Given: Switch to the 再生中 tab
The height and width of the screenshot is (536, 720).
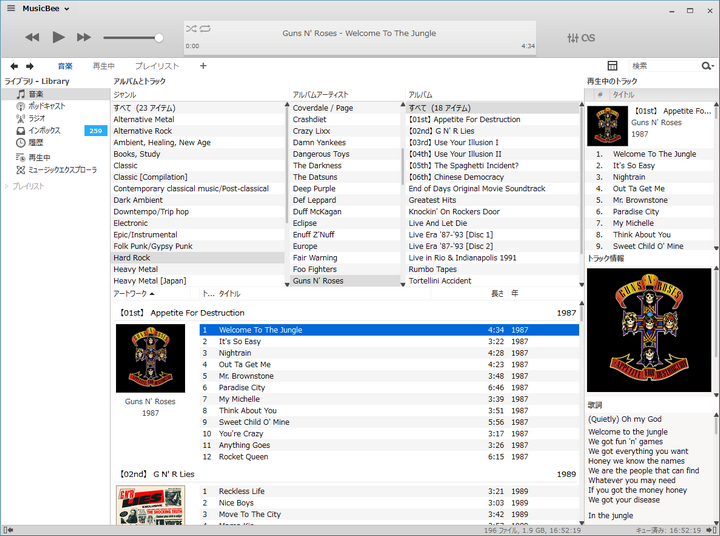Looking at the screenshot, I should click(103, 66).
